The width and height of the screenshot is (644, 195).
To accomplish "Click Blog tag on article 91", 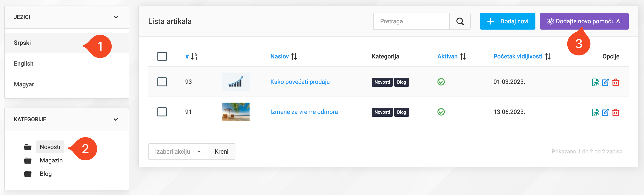I will [x=401, y=112].
